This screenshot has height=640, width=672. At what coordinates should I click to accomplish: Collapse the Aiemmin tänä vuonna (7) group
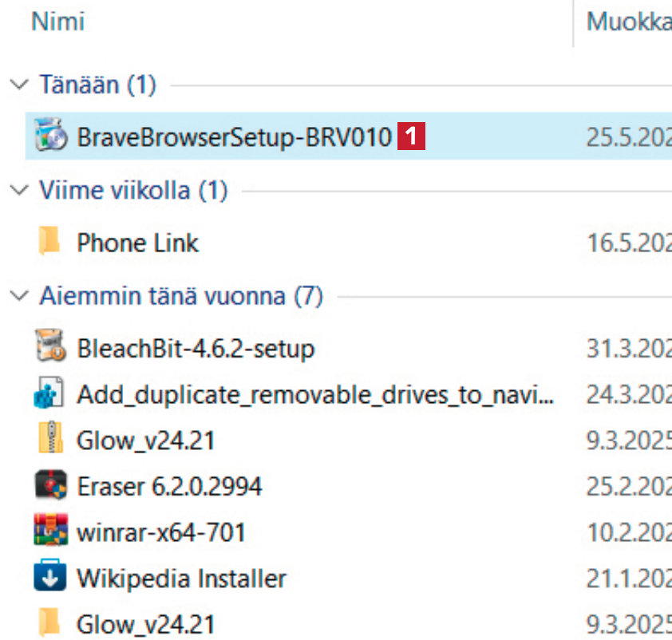19,295
